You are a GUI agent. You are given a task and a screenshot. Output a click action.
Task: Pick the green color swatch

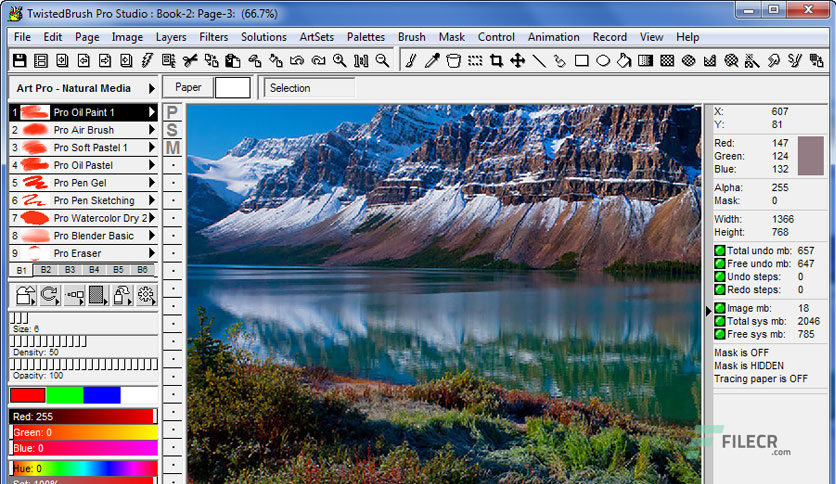click(x=65, y=395)
